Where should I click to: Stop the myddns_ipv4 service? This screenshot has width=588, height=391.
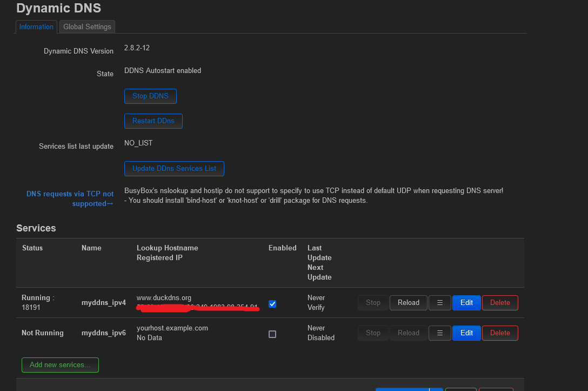pyautogui.click(x=373, y=302)
